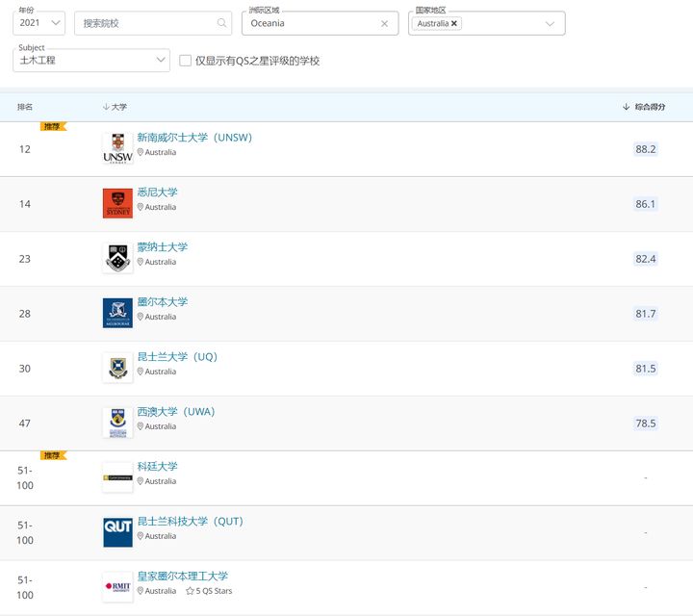Open 悉尼大学 link
This screenshot has width=693, height=616.
click(157, 192)
